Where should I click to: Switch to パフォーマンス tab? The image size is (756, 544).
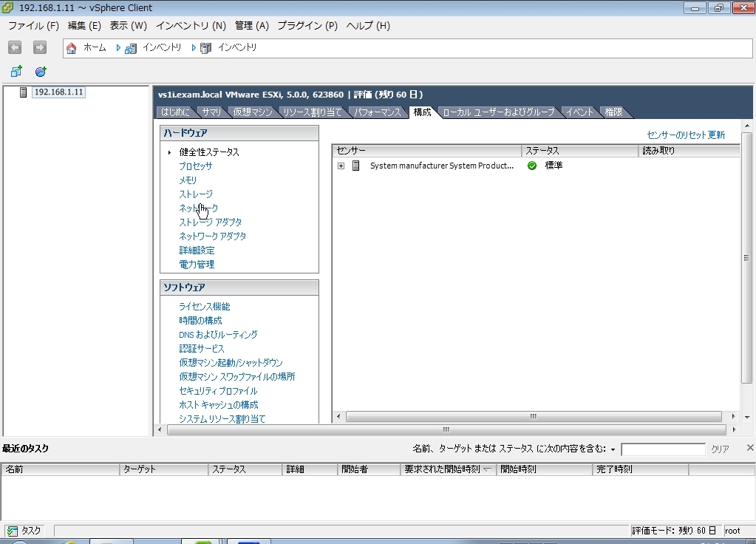point(378,112)
